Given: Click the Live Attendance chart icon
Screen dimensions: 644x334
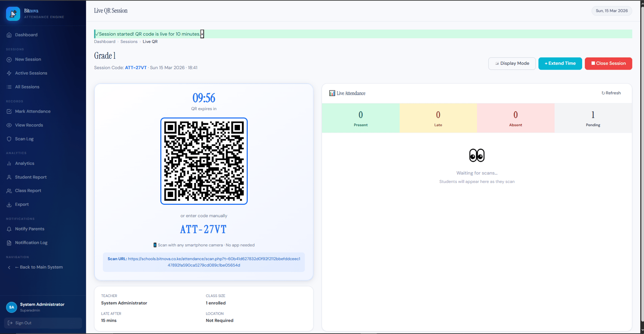Looking at the screenshot, I should [332, 93].
